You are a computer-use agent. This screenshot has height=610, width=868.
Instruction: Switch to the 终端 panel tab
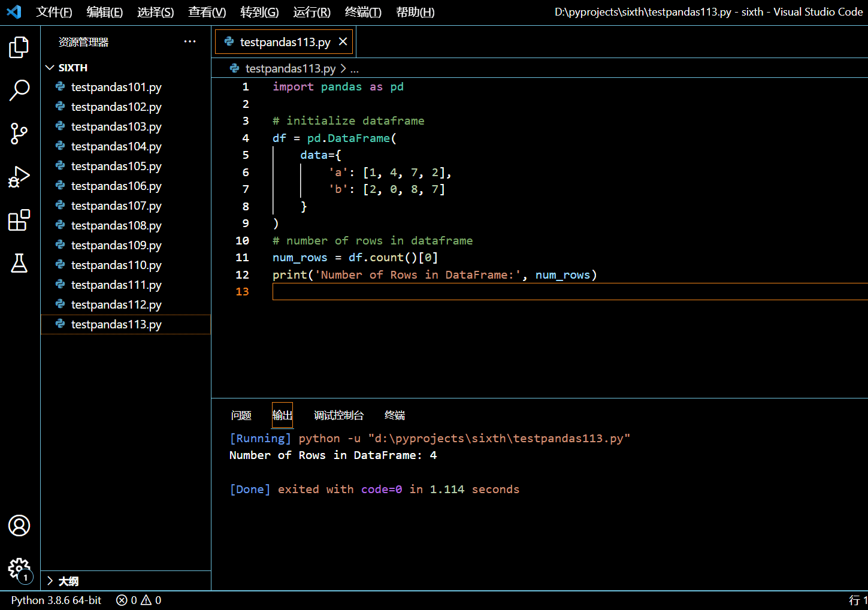point(395,415)
